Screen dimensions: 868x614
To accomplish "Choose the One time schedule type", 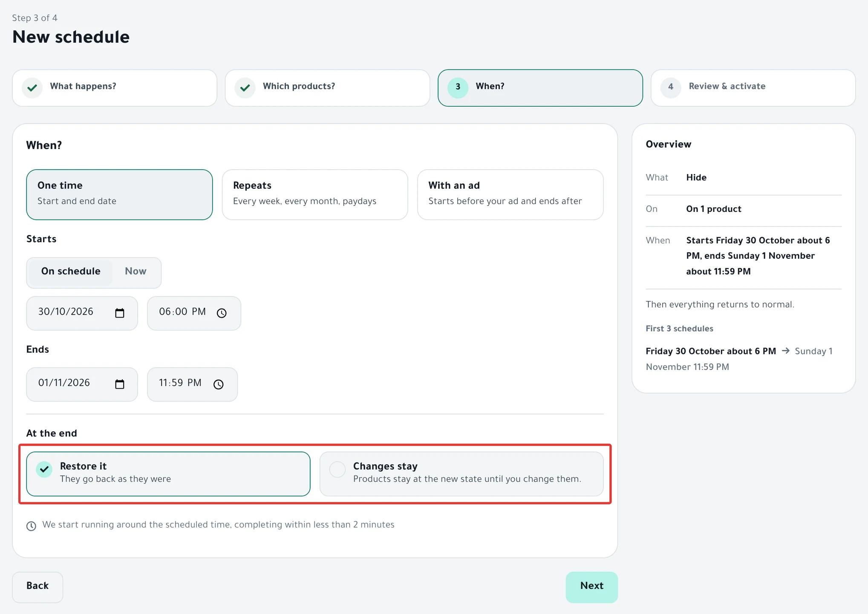I will [119, 194].
